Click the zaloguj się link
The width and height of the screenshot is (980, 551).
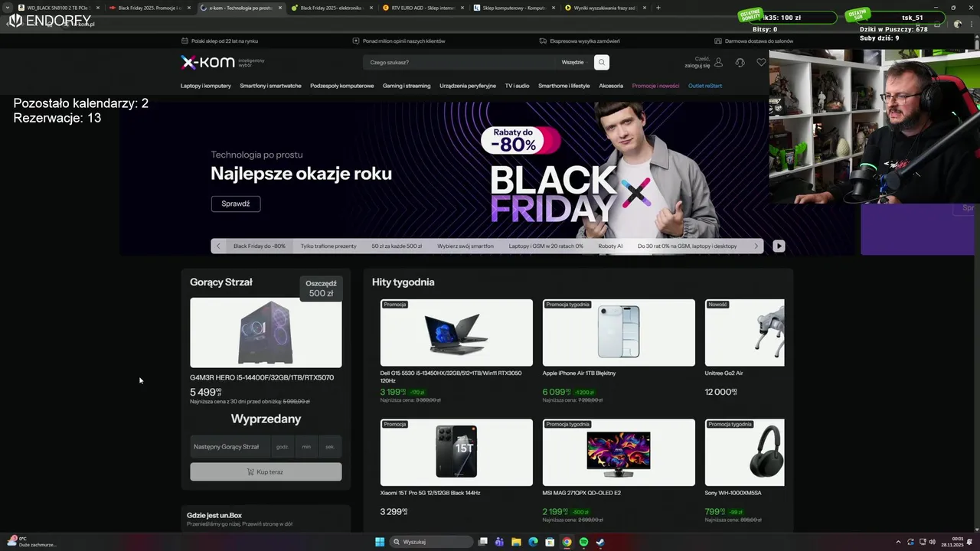pyautogui.click(x=697, y=66)
